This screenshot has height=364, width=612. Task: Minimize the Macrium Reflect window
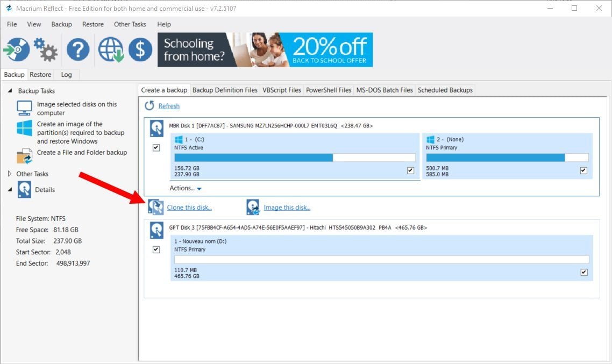(x=550, y=8)
